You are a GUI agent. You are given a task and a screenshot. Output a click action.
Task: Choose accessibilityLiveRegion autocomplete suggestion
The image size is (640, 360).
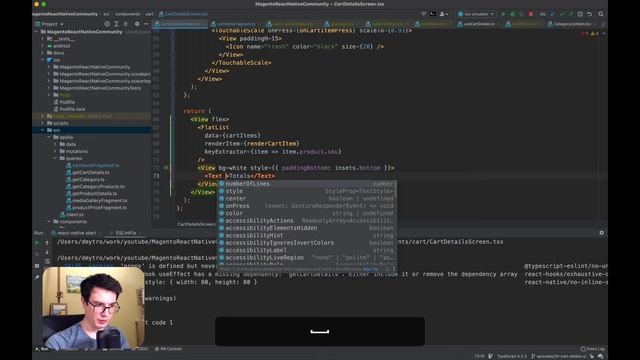click(306, 258)
